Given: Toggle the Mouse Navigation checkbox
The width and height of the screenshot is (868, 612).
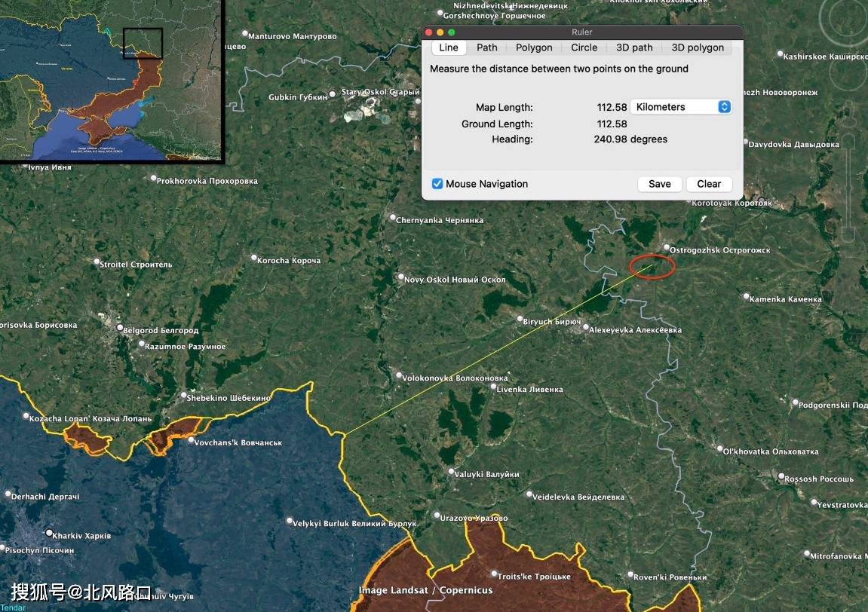Looking at the screenshot, I should point(437,184).
